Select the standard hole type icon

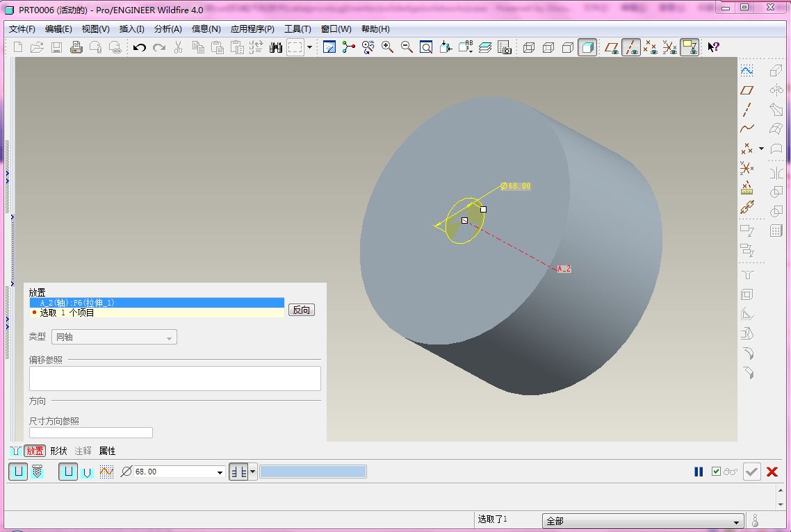pyautogui.click(x=38, y=472)
